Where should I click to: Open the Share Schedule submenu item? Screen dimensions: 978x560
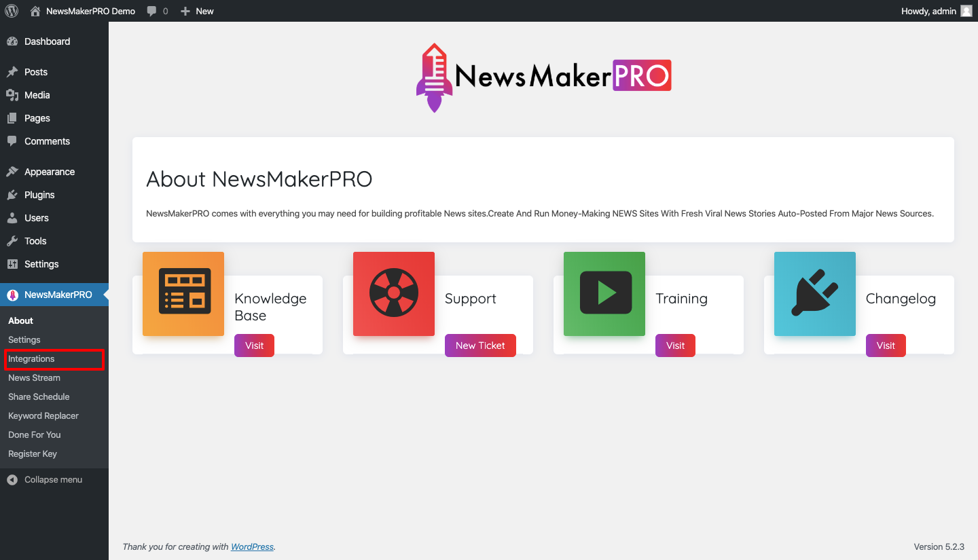54,396
